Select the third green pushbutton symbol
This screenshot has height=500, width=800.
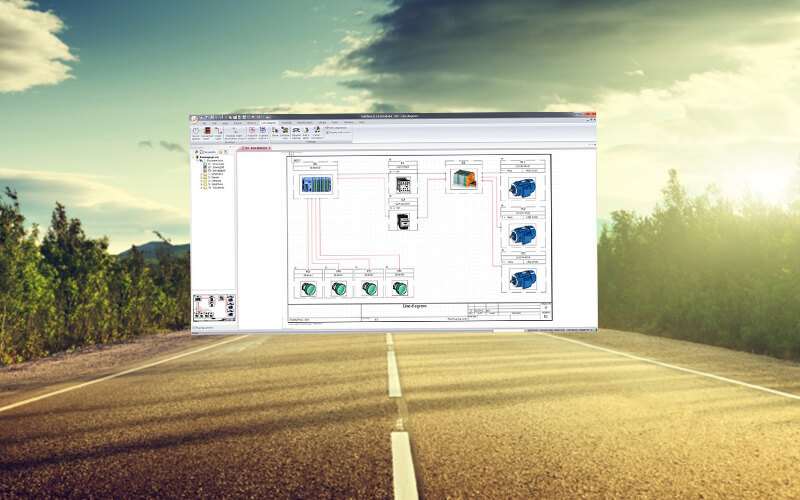(x=369, y=289)
